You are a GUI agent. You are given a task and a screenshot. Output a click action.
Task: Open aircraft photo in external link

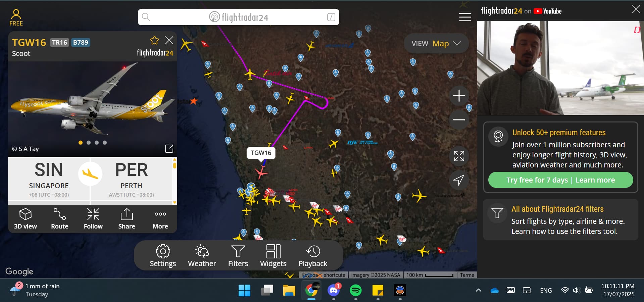tap(169, 149)
